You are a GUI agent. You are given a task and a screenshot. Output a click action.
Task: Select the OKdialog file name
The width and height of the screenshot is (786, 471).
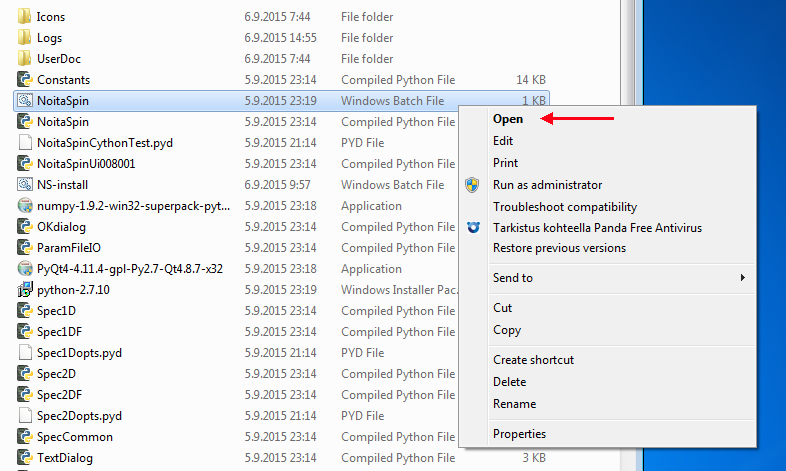(x=61, y=227)
